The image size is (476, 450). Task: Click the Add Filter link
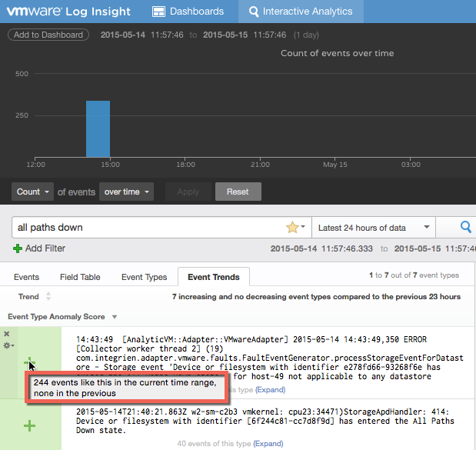[x=45, y=248]
